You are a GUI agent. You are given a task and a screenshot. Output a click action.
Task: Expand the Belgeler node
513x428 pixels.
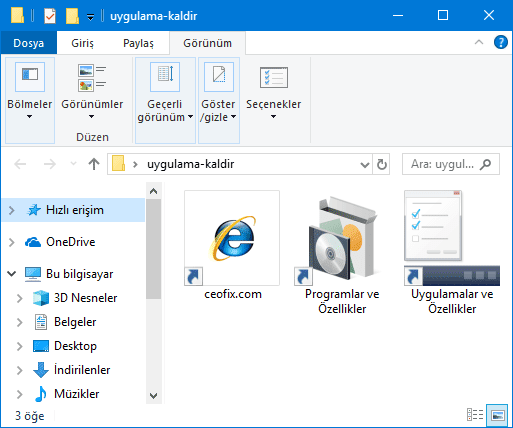(20, 322)
